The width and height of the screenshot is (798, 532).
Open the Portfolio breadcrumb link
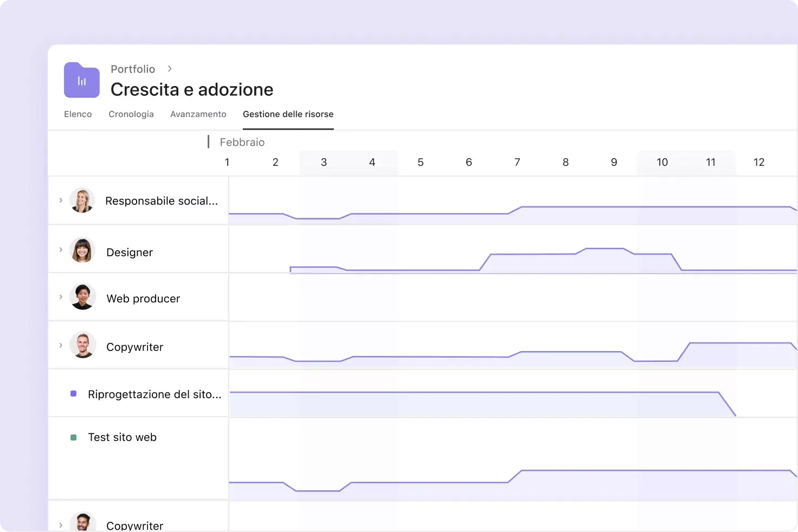(133, 69)
